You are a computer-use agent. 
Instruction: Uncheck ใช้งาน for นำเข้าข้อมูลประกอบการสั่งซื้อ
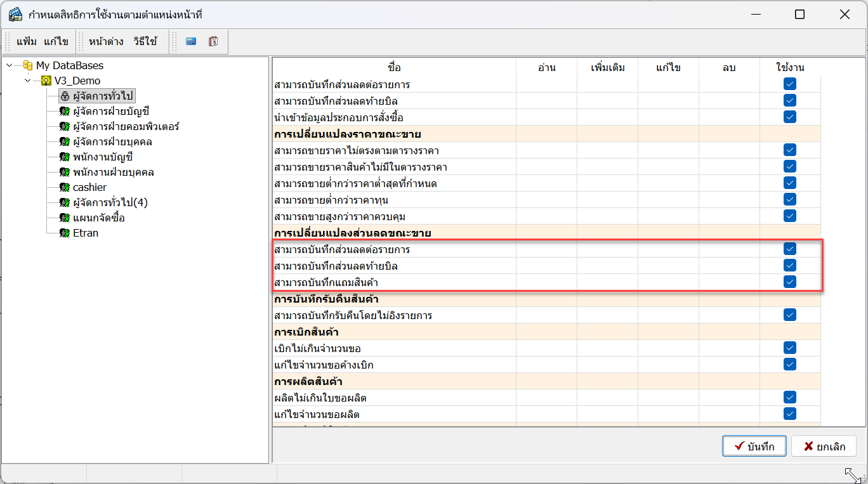(790, 117)
